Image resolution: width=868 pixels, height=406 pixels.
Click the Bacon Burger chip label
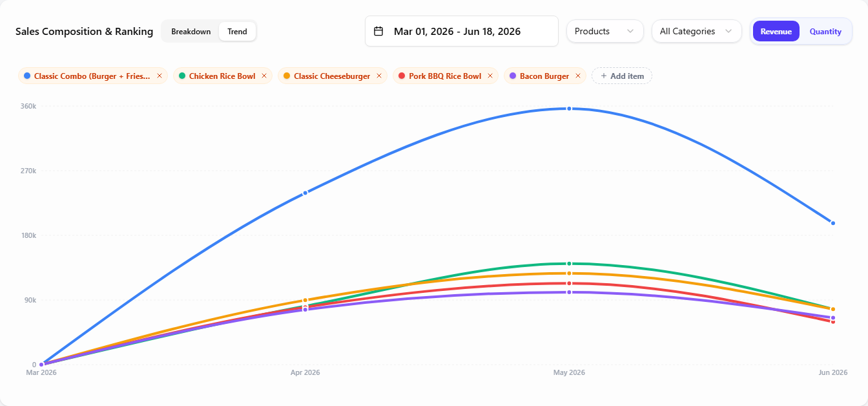544,76
